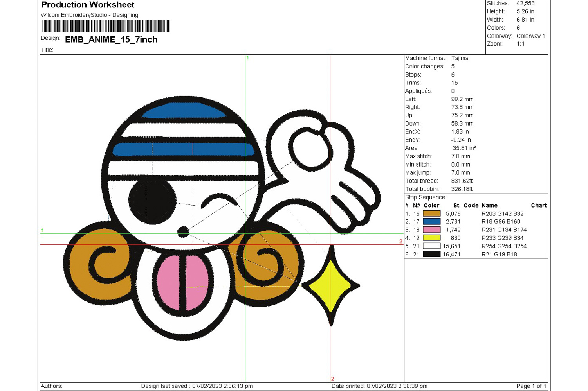The image size is (588, 391).
Task: Click the black eye patch circle
Action: pyautogui.click(x=152, y=199)
